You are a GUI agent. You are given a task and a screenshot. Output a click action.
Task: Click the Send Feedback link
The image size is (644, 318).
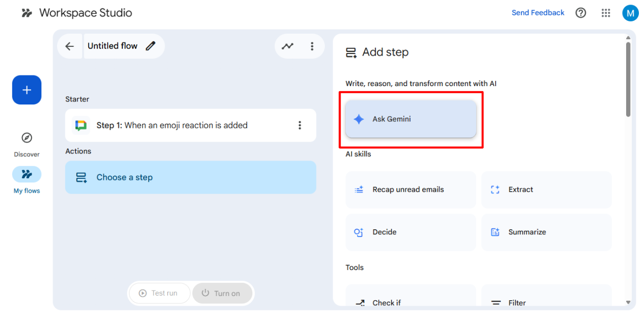(x=538, y=13)
